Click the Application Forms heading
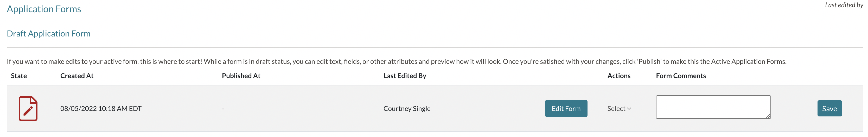 pos(44,9)
